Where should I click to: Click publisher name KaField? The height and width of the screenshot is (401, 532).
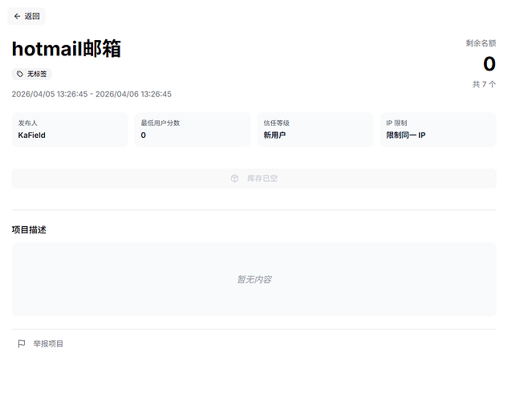(31, 136)
